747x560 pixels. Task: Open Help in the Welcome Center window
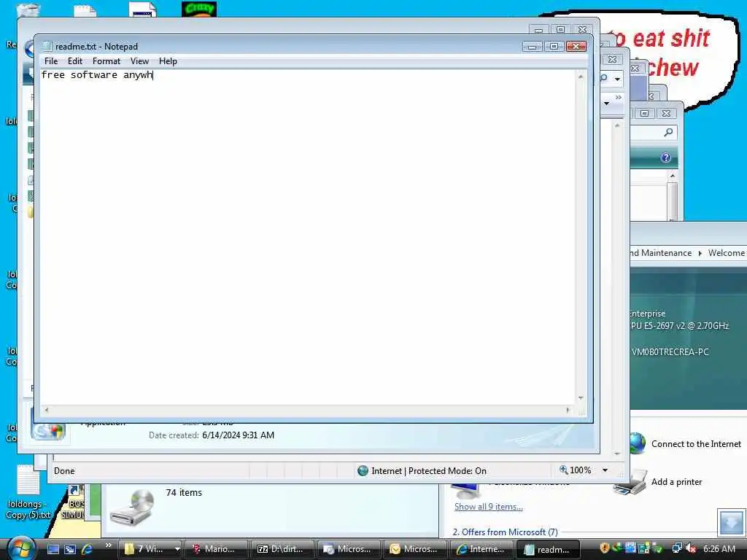coord(666,157)
